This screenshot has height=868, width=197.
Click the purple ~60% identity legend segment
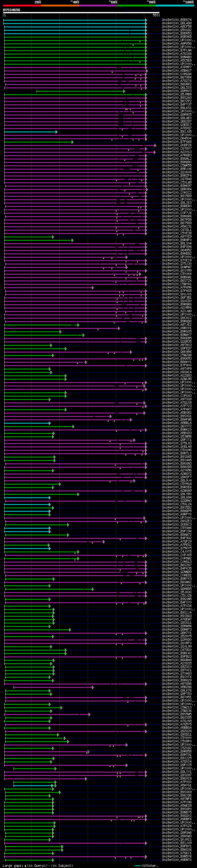click(x=98, y=6)
